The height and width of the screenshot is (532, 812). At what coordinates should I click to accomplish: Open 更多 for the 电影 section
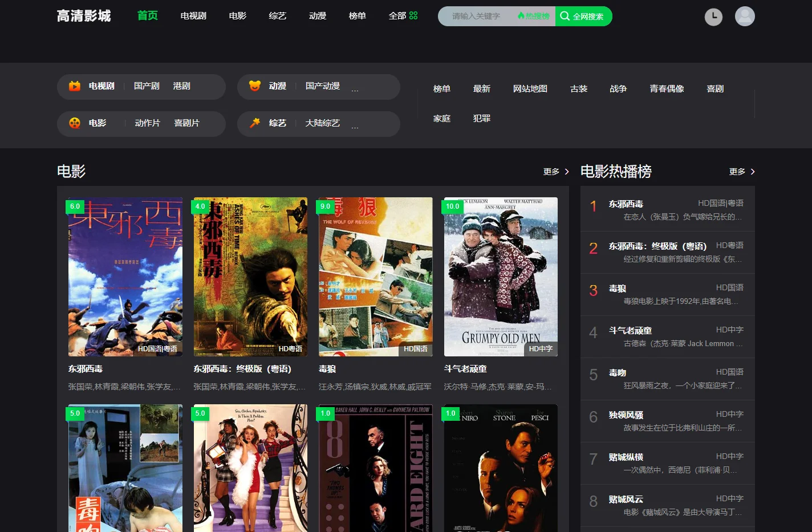(556, 172)
